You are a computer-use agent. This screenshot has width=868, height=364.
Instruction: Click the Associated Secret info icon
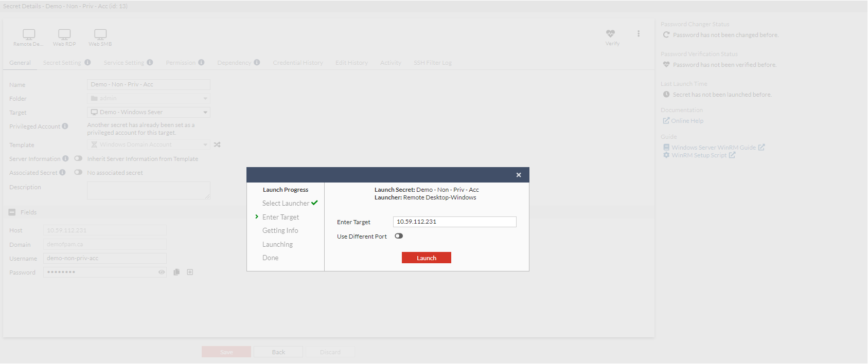pyautogui.click(x=62, y=172)
